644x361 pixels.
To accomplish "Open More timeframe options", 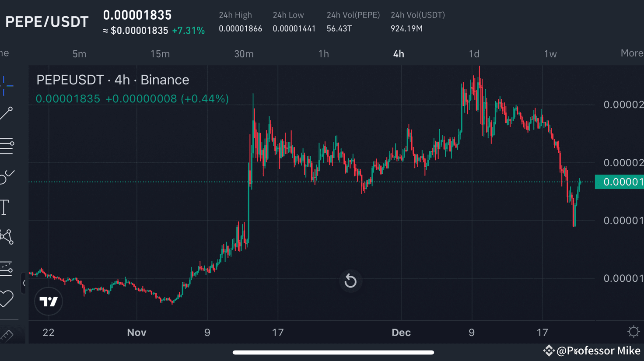I will pos(632,53).
